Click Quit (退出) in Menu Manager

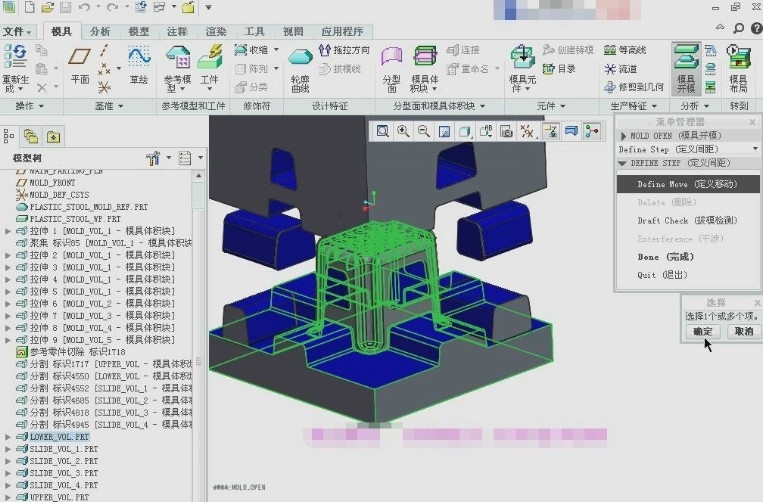click(662, 275)
